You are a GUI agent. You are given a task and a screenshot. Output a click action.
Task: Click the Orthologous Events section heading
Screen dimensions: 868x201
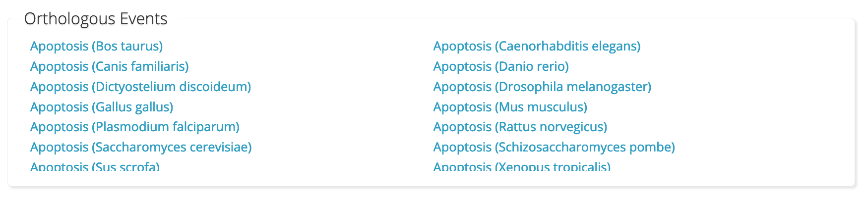[96, 19]
